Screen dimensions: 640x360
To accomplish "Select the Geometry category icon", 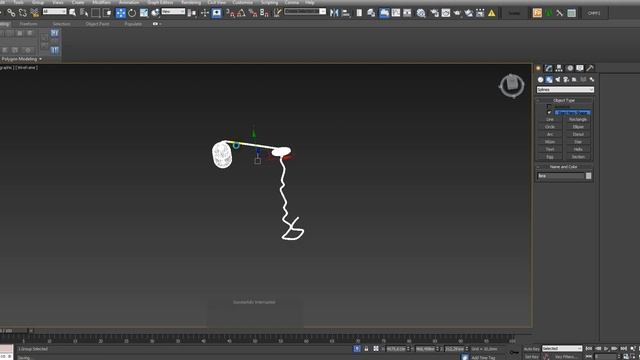I will click(x=540, y=80).
